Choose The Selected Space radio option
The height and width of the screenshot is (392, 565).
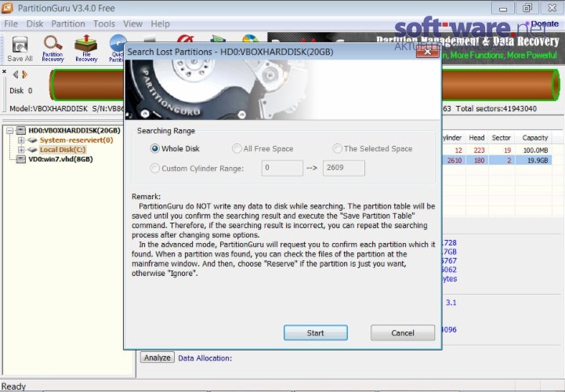(x=337, y=149)
